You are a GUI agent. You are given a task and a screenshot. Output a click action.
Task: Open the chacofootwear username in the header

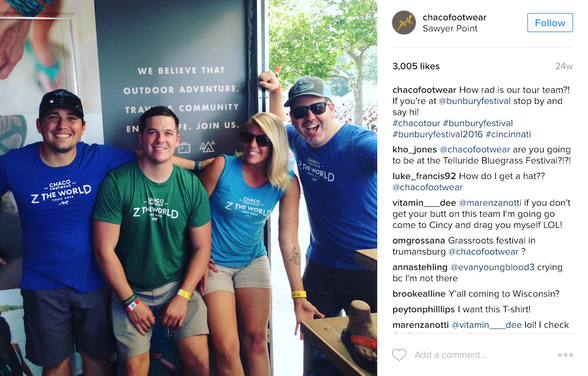(454, 17)
